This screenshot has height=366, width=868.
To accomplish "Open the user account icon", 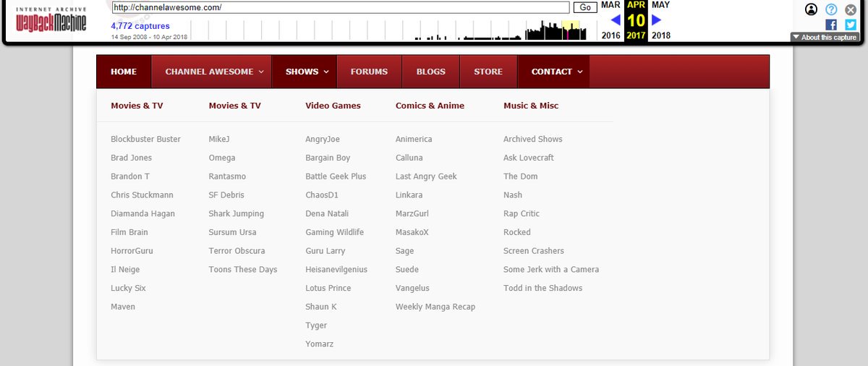I will coord(812,9).
